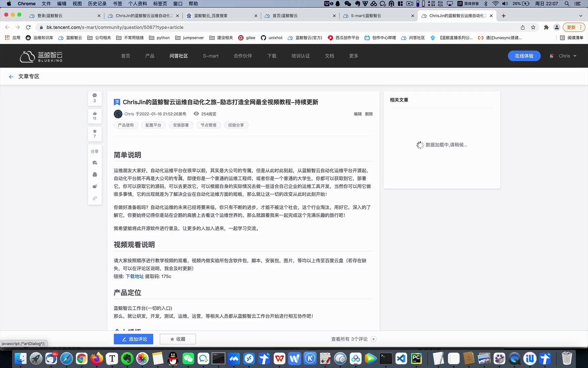Click 在线体验 button
Viewport: 588px width, 368px height.
[524, 56]
